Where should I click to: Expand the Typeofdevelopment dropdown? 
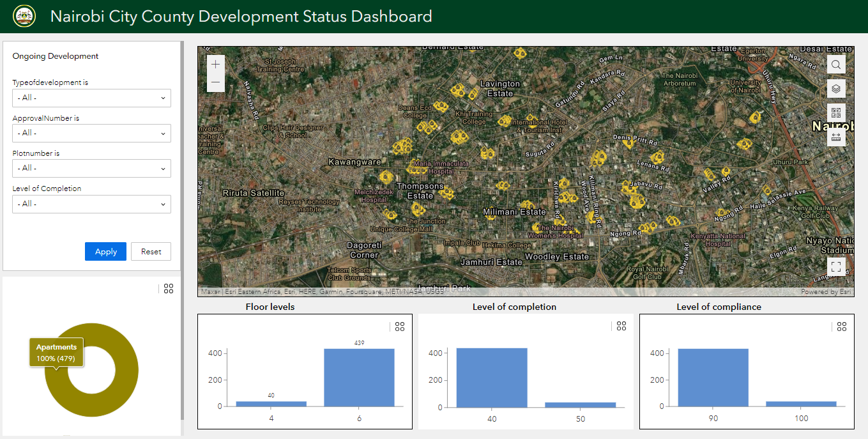click(91, 98)
